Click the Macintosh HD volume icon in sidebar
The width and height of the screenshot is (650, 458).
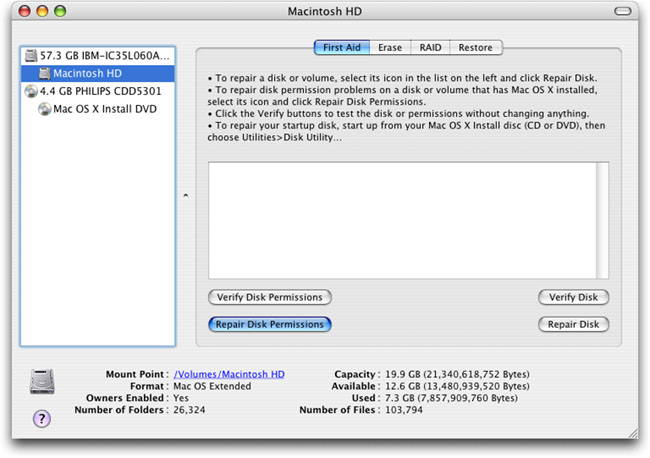[44, 73]
